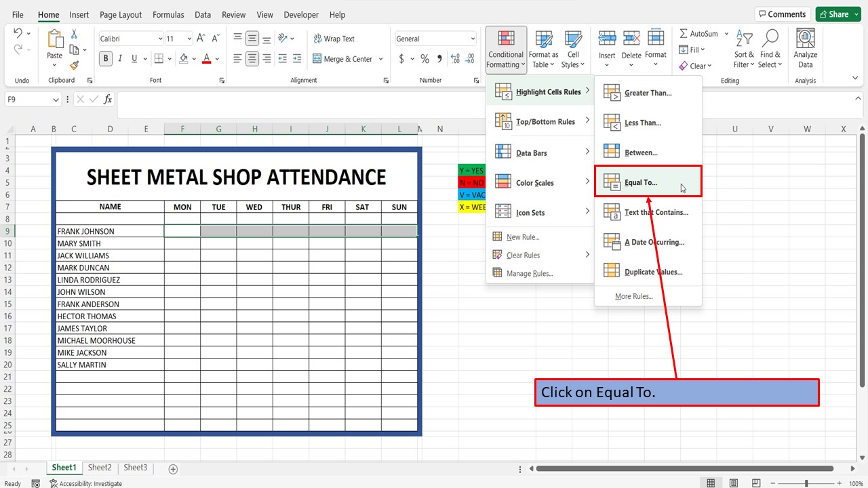Click the Cut scissors icon

(74, 34)
